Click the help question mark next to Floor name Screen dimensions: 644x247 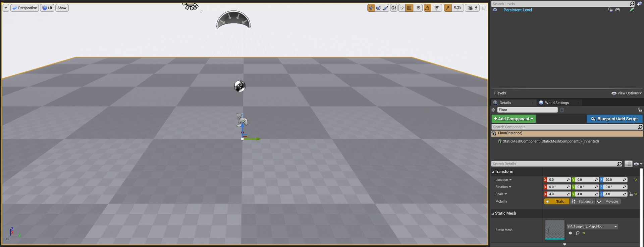(562, 110)
